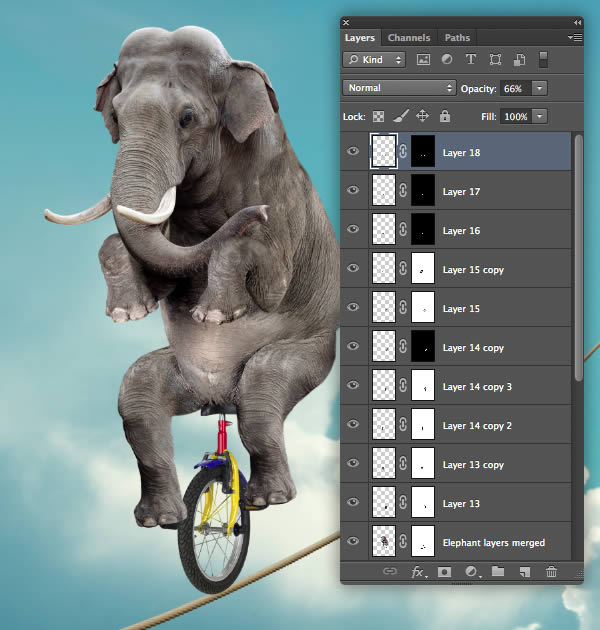Collapse the panel with double arrows
Image resolution: width=600 pixels, height=630 pixels.
(x=577, y=22)
